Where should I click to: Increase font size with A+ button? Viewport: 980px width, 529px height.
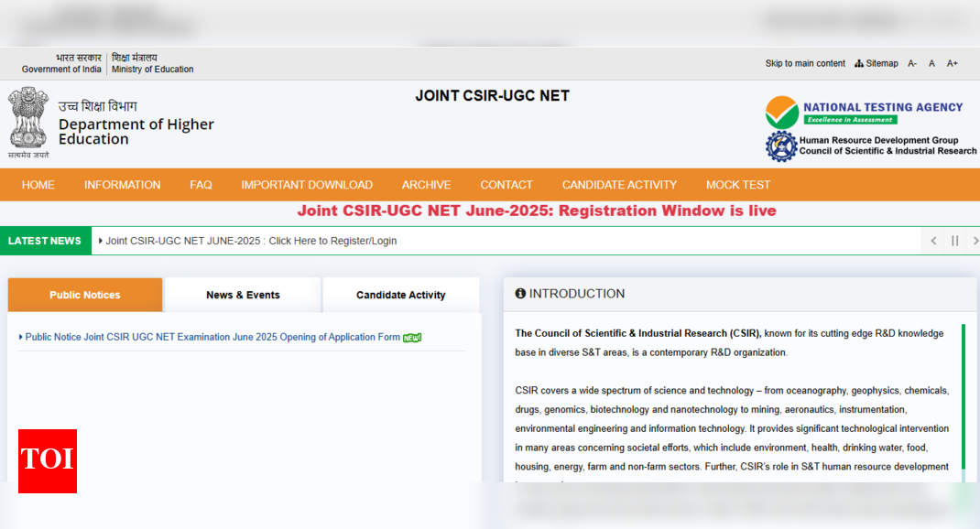pyautogui.click(x=952, y=63)
